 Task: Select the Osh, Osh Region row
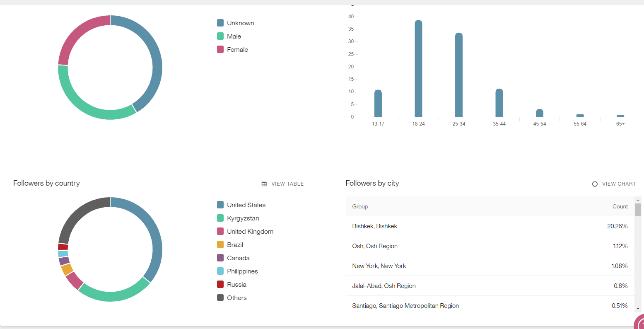coord(490,246)
